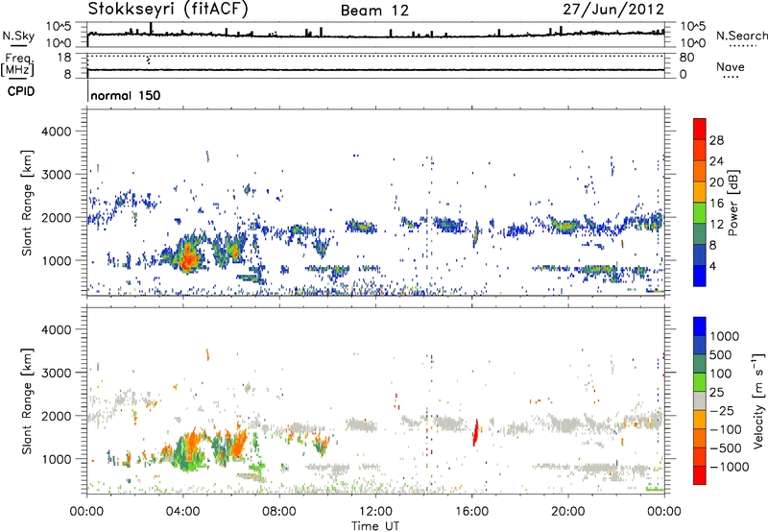Click the "Power [dB]" color bar label
The image size is (768, 532).
tap(732, 203)
